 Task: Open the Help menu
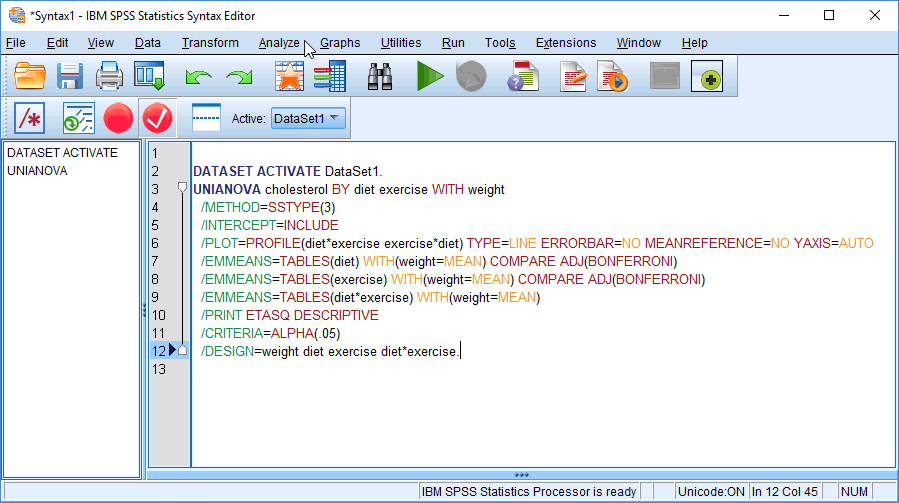pyautogui.click(x=694, y=43)
